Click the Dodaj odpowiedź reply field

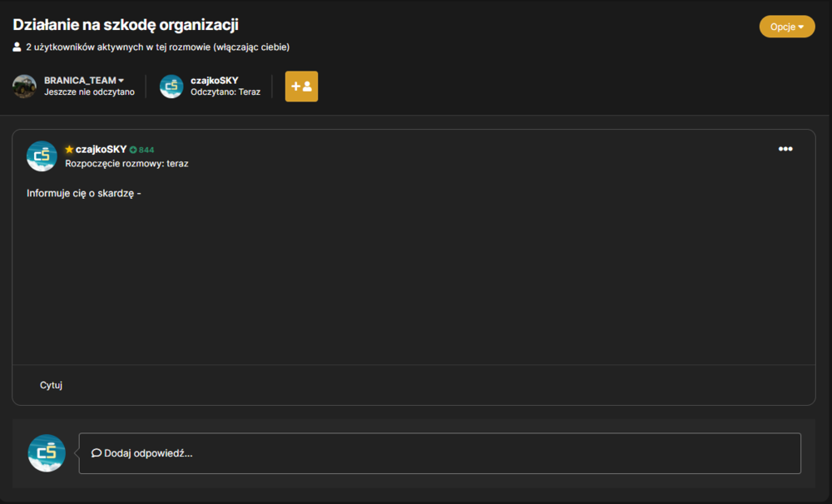[x=440, y=453]
